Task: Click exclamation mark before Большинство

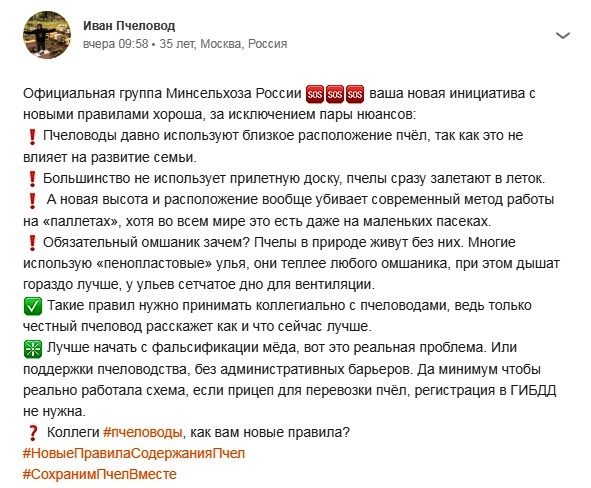Action: pos(32,179)
